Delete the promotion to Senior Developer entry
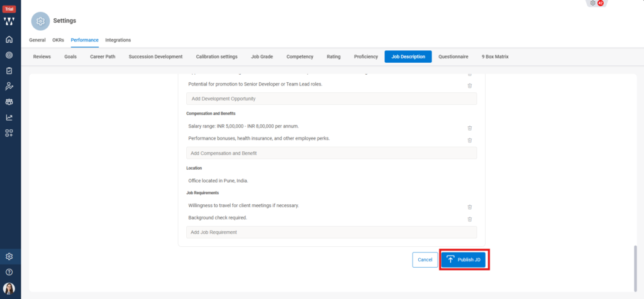644x299 pixels. coord(469,85)
